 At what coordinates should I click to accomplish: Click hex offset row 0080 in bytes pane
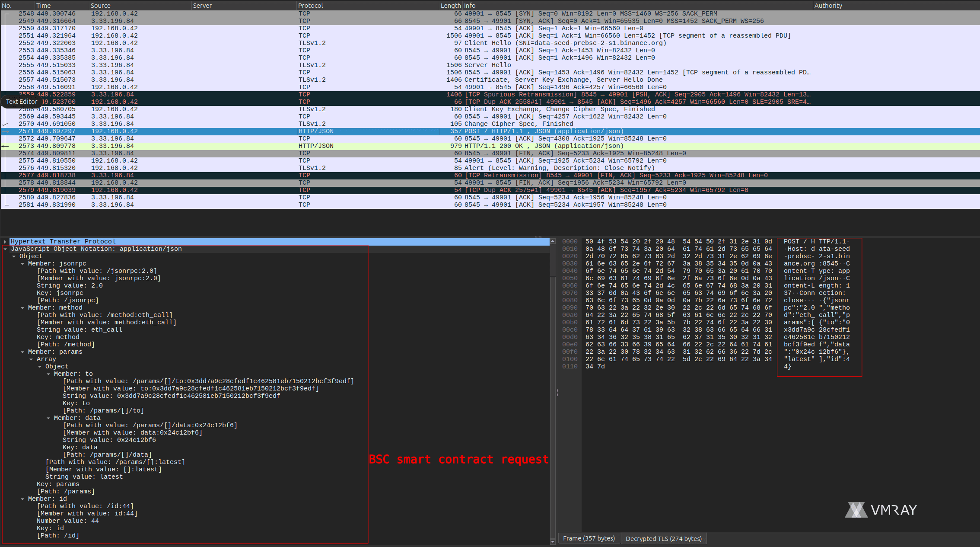[x=570, y=301]
